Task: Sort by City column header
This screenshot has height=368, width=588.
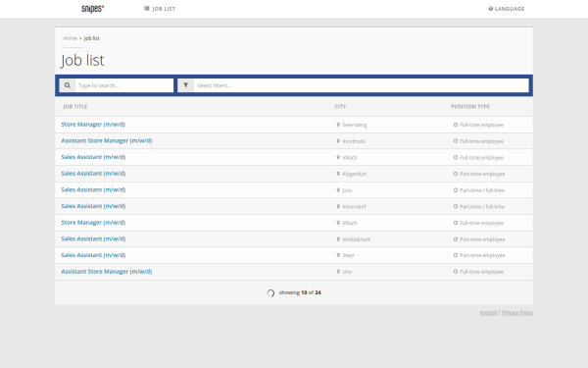Action: click(x=340, y=107)
